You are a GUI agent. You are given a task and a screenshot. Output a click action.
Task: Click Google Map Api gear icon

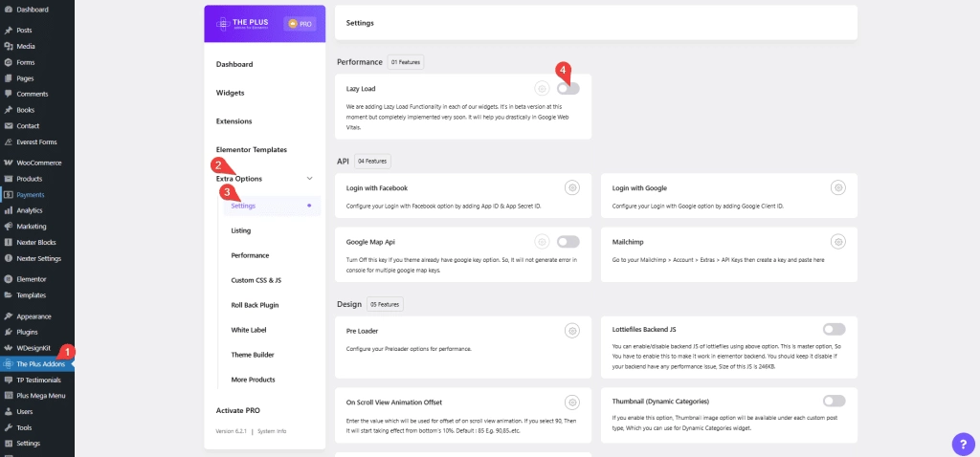[x=542, y=241]
